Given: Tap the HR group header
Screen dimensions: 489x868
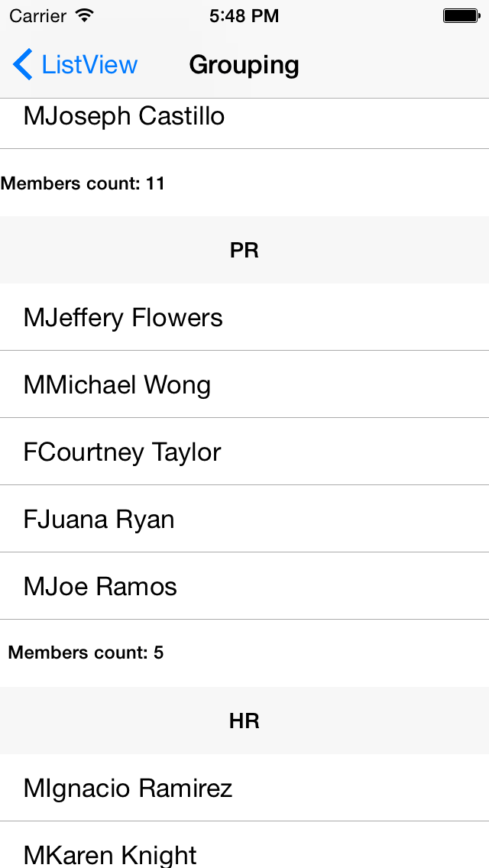Looking at the screenshot, I should point(244,721).
